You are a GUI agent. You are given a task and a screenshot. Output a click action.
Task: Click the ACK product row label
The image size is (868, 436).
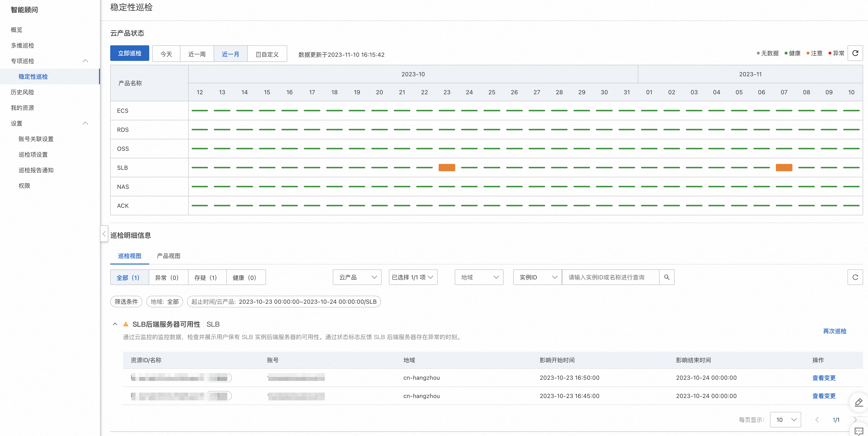click(x=123, y=206)
